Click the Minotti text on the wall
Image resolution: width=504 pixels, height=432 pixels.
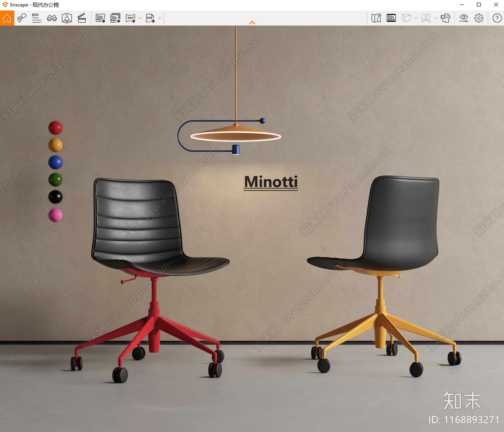(x=271, y=182)
